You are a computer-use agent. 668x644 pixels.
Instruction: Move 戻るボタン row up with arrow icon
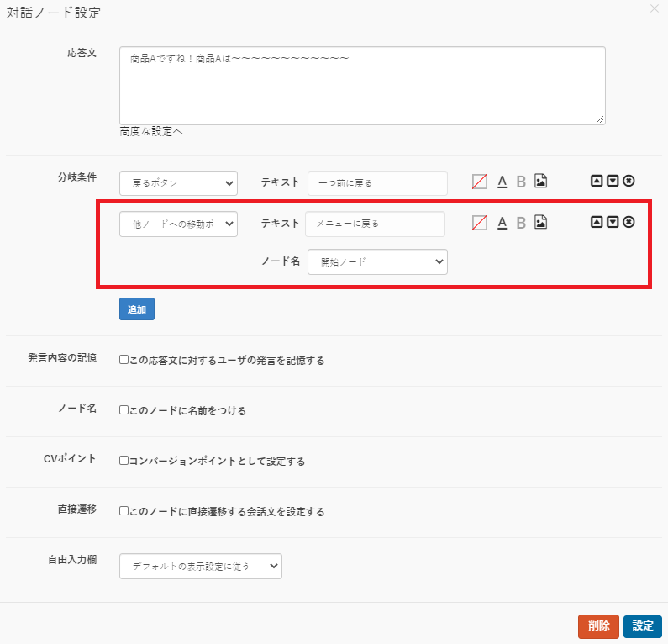(x=597, y=181)
